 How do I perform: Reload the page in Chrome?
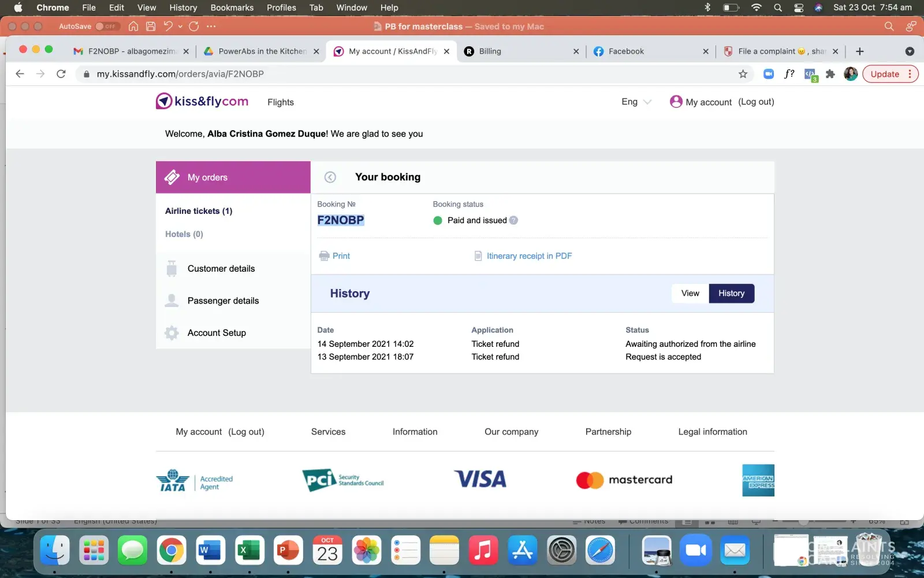click(x=61, y=74)
